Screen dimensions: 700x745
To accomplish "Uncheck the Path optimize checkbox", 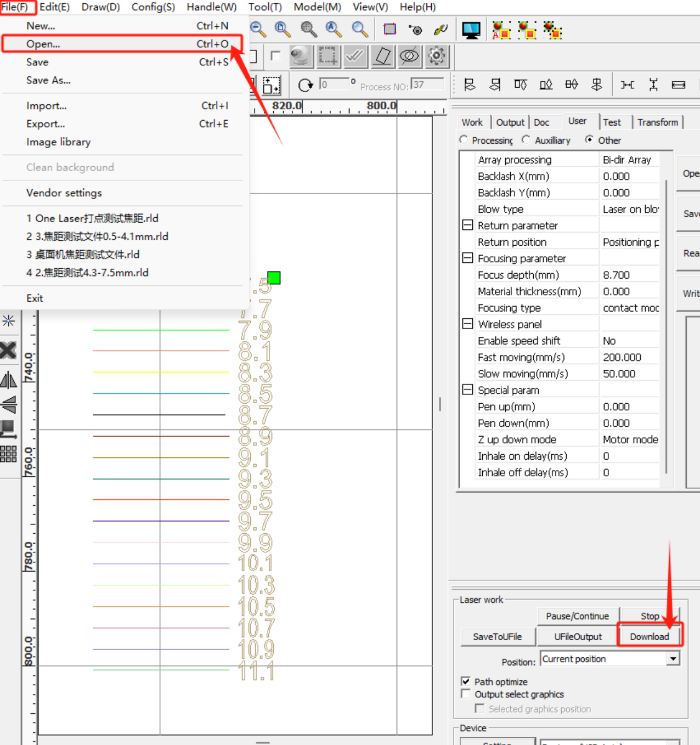I will pyautogui.click(x=466, y=681).
